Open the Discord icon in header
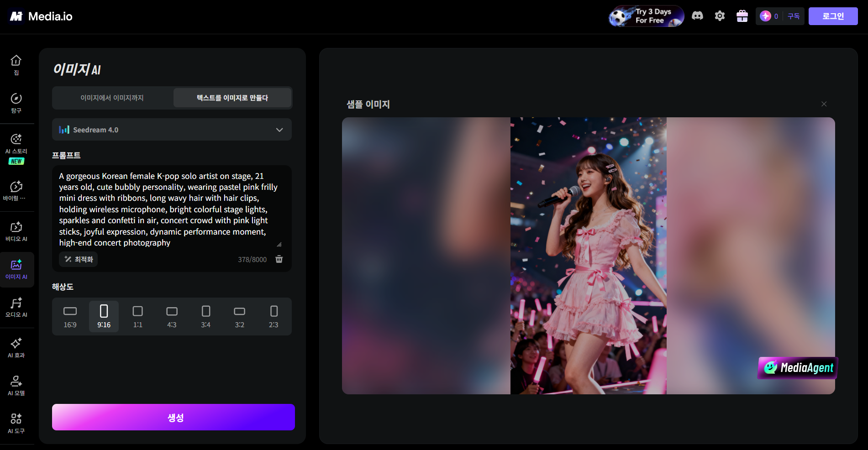 (697, 16)
